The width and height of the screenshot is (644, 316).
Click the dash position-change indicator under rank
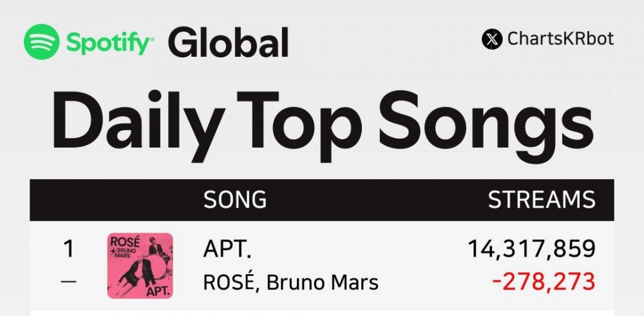coord(68,281)
